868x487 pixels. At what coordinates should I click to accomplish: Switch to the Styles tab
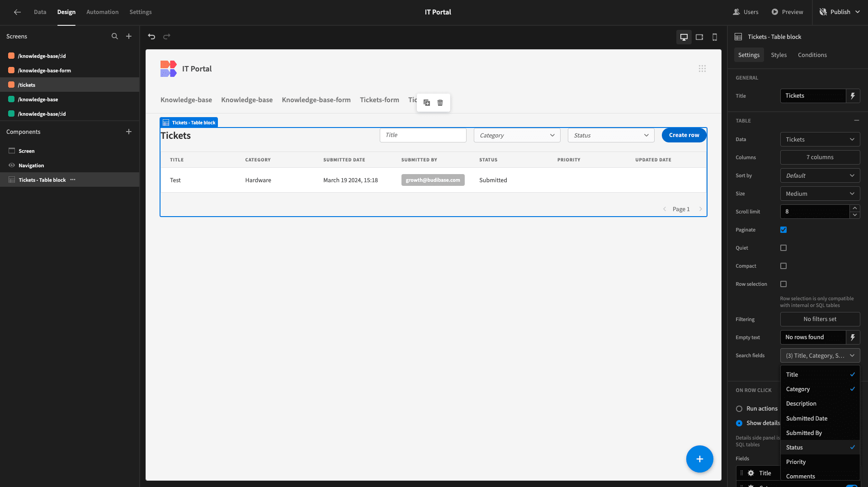[778, 55]
